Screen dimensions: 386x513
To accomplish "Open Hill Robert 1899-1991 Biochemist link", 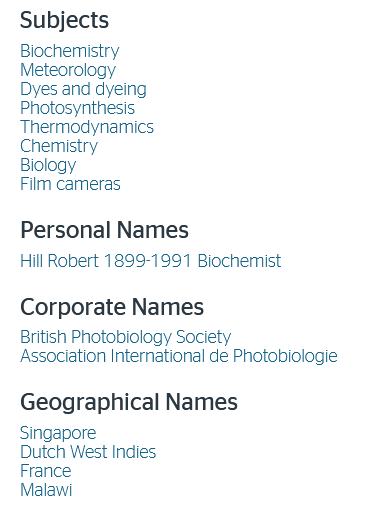I will click(151, 261).
